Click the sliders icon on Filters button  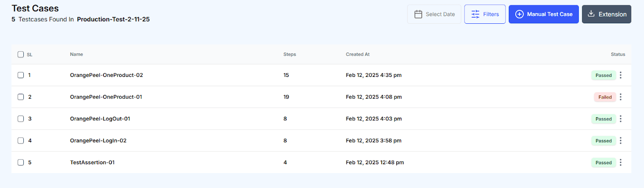pos(475,14)
